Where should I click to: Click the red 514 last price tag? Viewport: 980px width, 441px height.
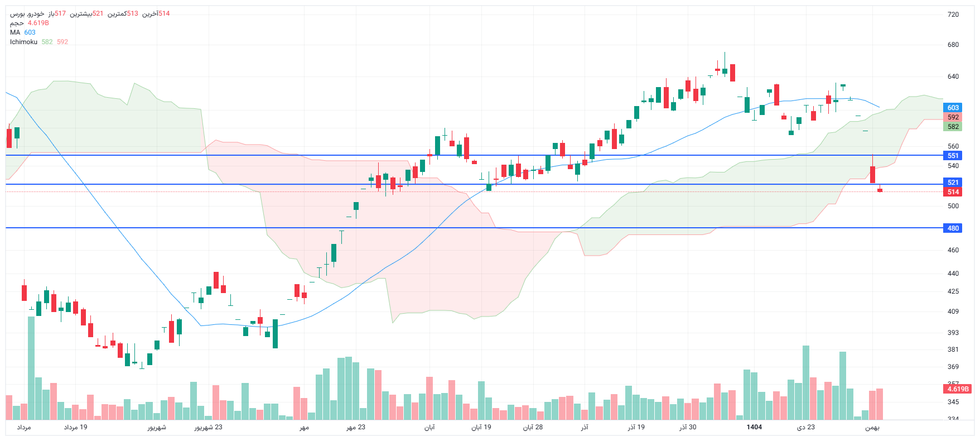coord(953,192)
